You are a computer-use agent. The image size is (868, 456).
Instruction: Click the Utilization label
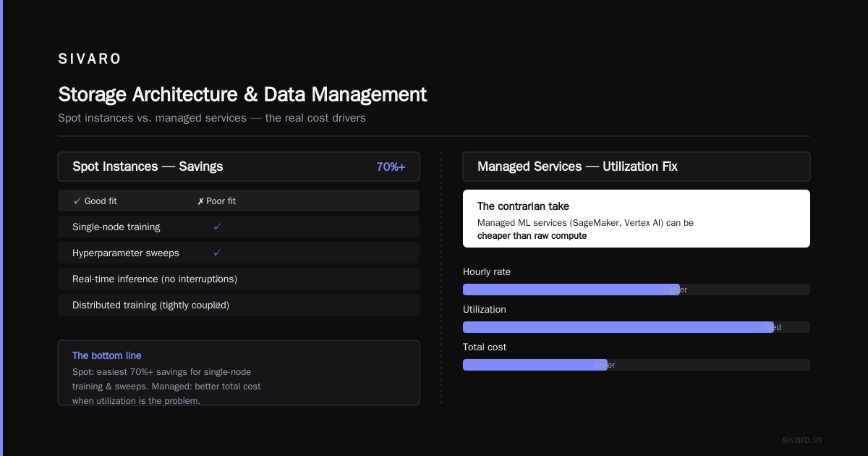pos(485,309)
